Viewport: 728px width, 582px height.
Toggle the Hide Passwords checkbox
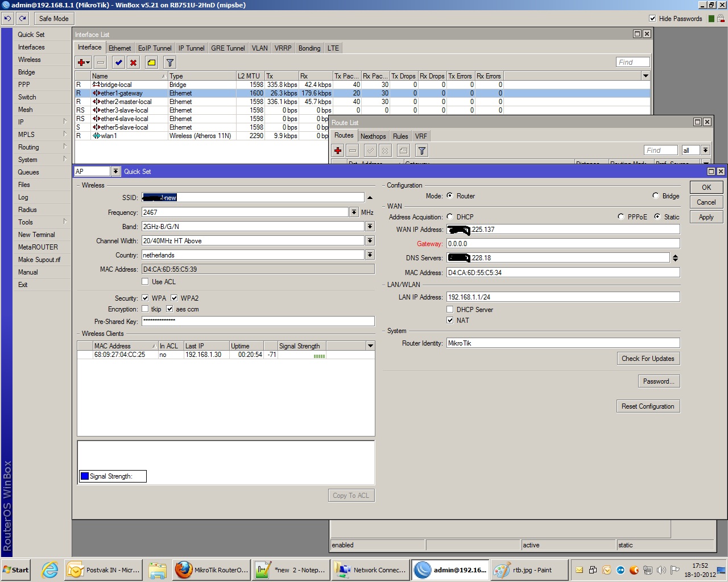[x=652, y=19]
